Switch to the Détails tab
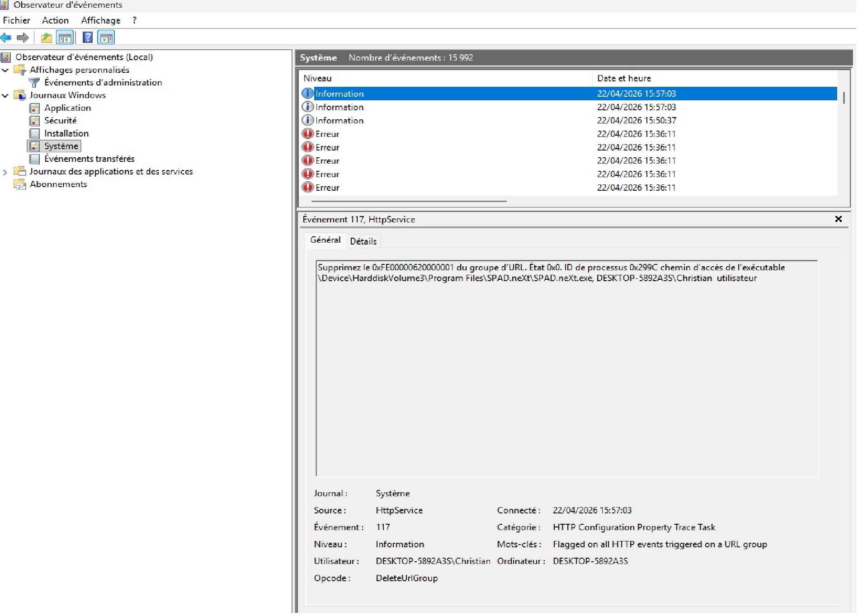The height and width of the screenshot is (616, 858). 363,242
